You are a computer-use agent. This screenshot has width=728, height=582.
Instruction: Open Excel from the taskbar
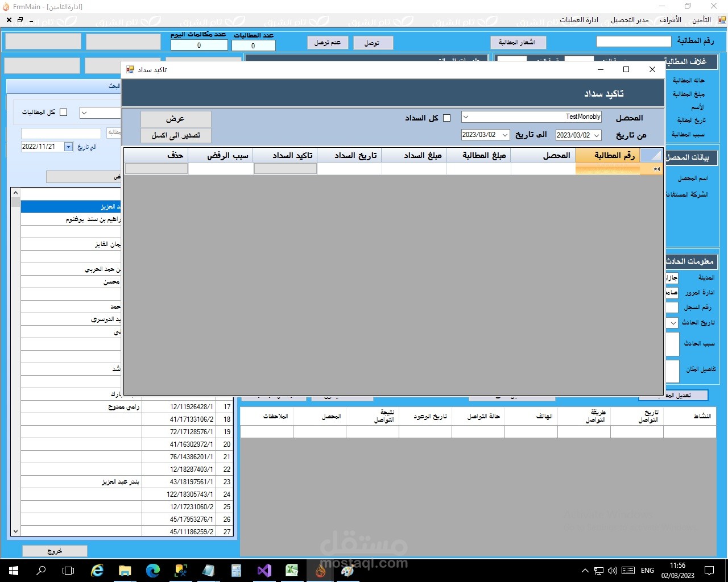(x=292, y=571)
